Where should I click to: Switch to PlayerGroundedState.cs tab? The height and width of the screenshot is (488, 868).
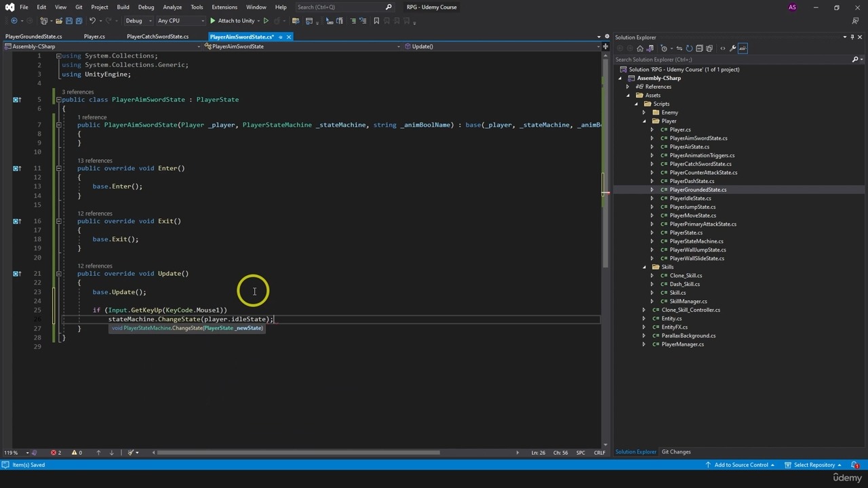pyautogui.click(x=34, y=37)
